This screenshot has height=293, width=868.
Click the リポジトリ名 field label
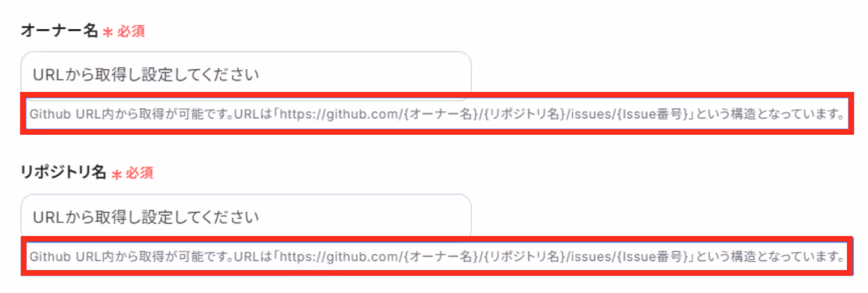pyautogui.click(x=63, y=172)
